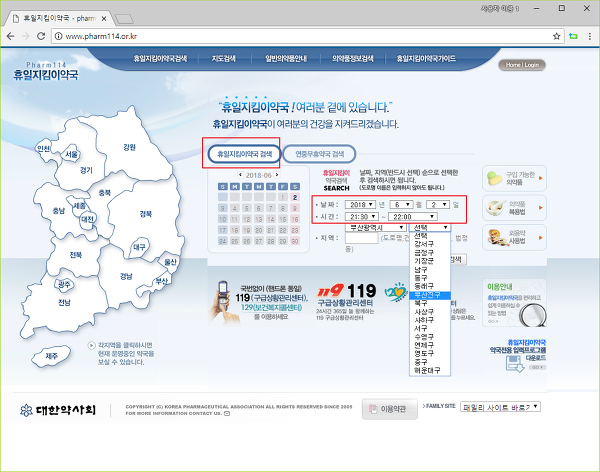This screenshot has height=472, width=600.
Task: Open the Chrome three-dot menu
Action: point(590,36)
